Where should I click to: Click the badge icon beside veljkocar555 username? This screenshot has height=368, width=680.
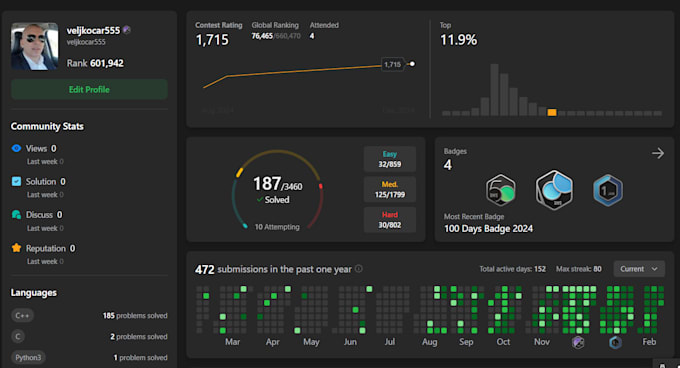point(127,30)
